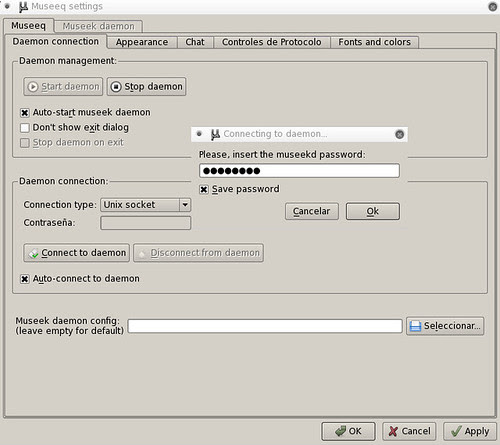This screenshot has width=500, height=445.
Task: Apply settings using the green checkmark button
Action: [x=470, y=431]
